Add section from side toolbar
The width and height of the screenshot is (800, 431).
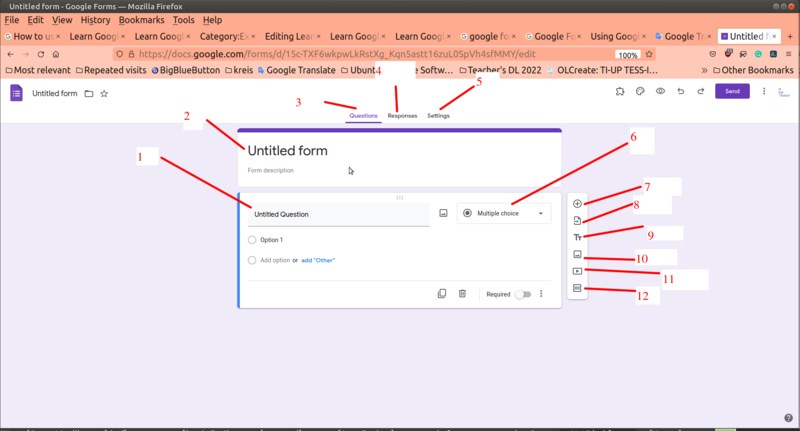577,288
